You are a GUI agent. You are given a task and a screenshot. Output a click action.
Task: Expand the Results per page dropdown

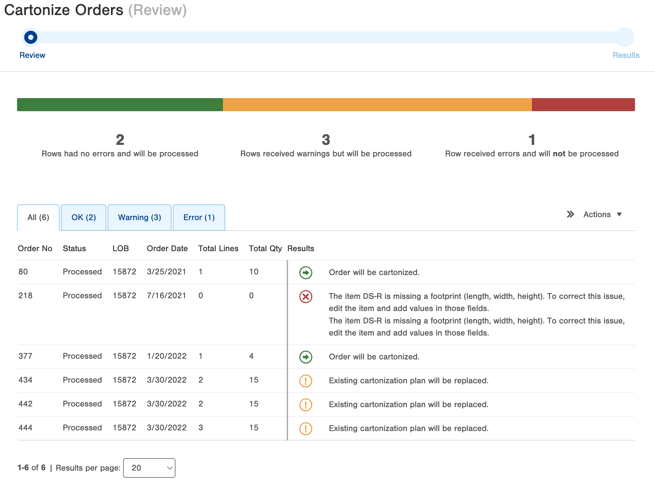coord(149,468)
